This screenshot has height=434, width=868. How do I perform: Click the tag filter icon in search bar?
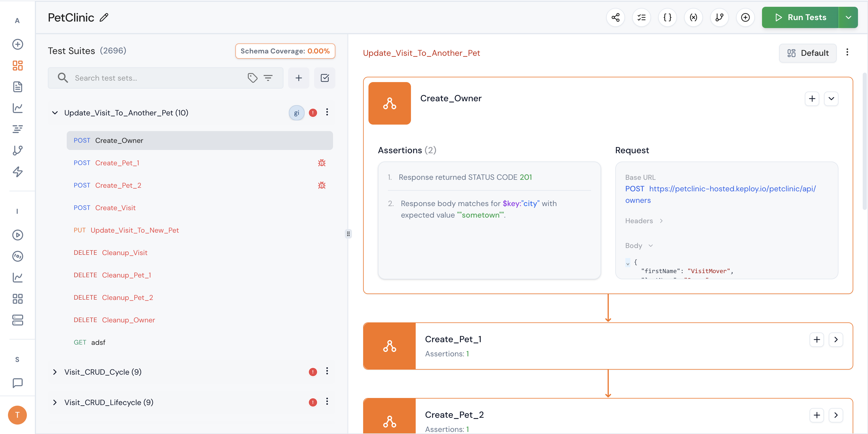tap(252, 78)
